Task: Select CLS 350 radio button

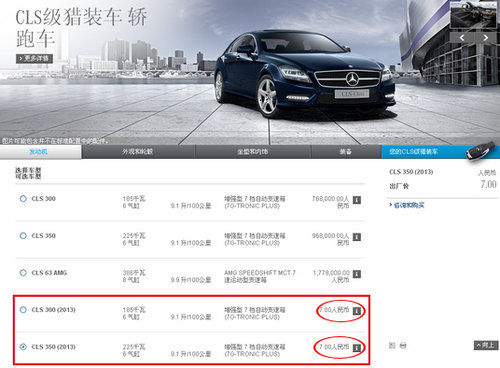Action: point(23,236)
